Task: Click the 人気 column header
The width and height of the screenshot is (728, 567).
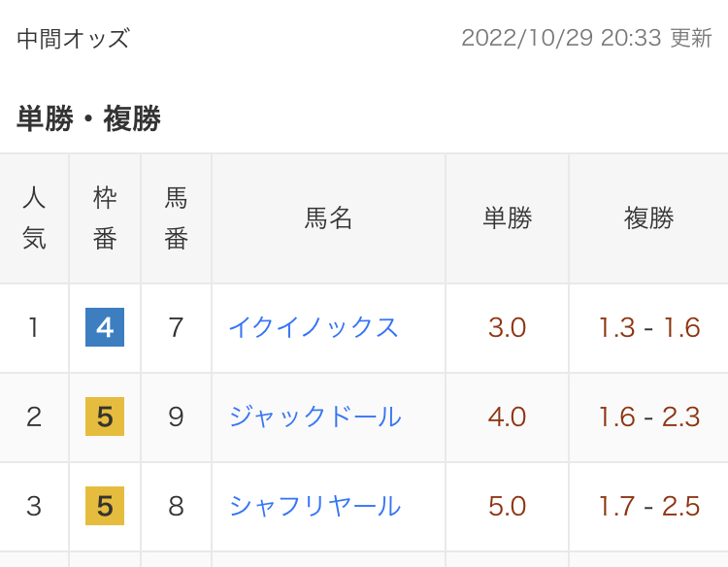Action: click(34, 218)
